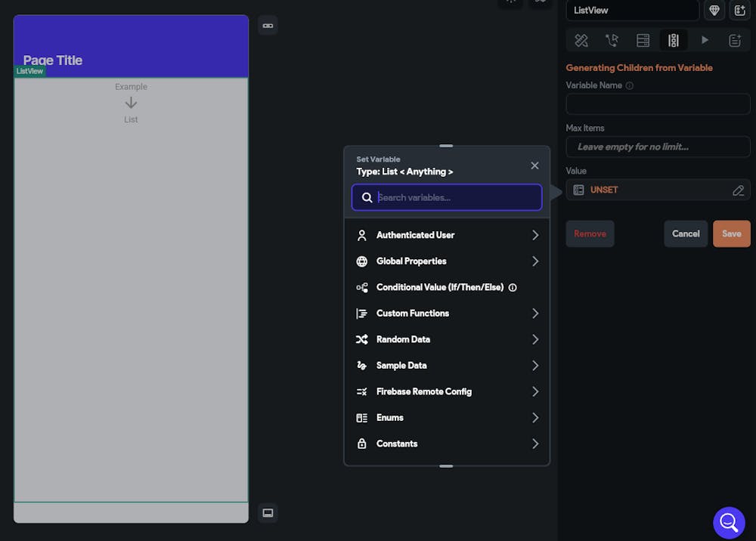Open the Animations play icon tab
Image resolution: width=756 pixels, height=541 pixels.
705,40
